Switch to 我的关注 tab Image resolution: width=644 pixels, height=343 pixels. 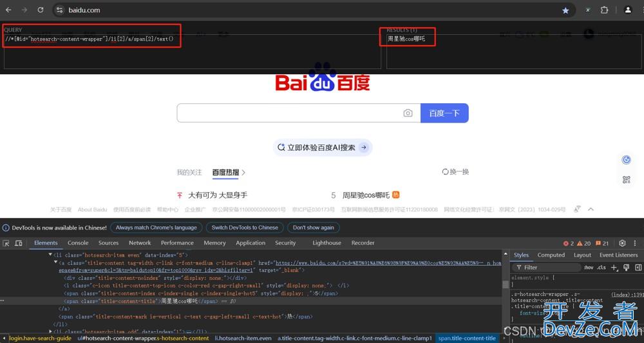(x=189, y=172)
